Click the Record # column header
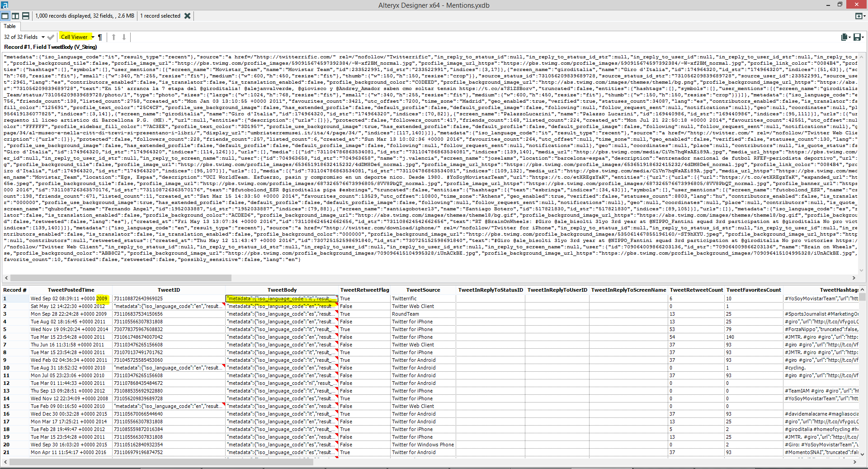868x469 pixels. click(x=15, y=290)
